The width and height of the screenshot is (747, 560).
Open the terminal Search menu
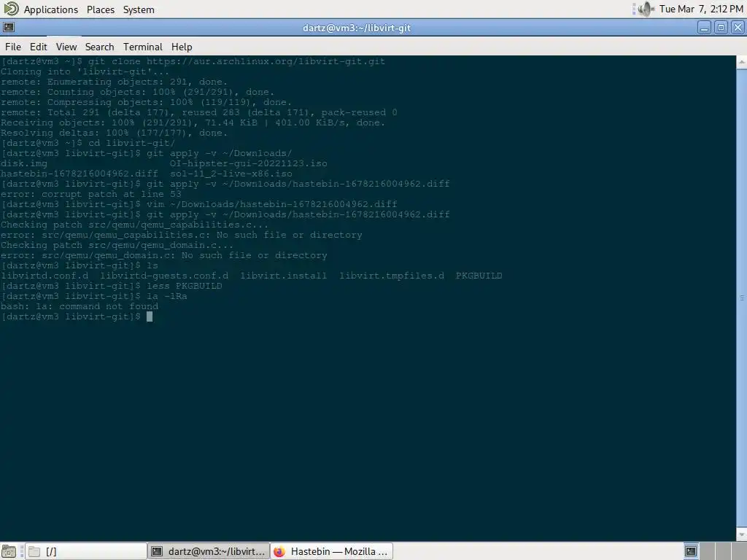[x=99, y=47]
